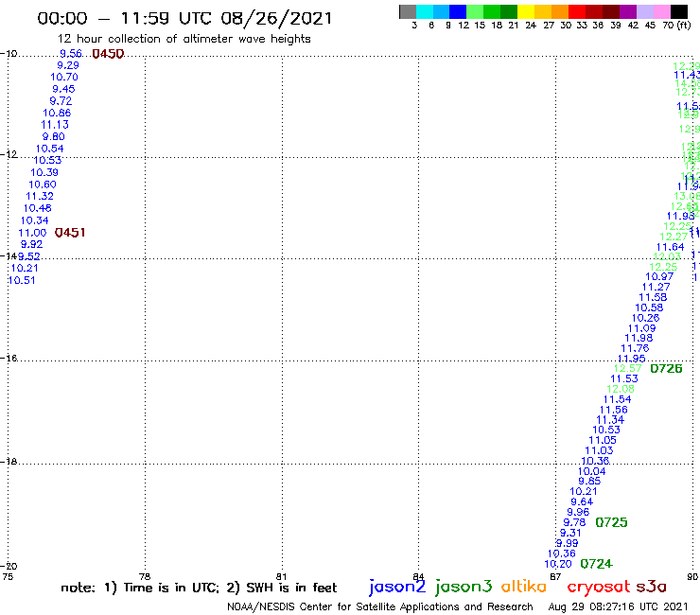Click the wave height value '9.56'
The width and height of the screenshot is (700, 615).
tap(71, 54)
